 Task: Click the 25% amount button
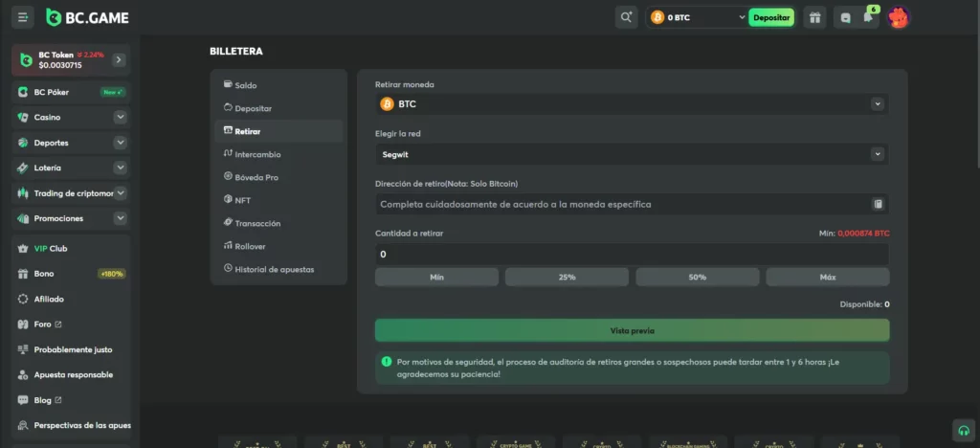(567, 277)
